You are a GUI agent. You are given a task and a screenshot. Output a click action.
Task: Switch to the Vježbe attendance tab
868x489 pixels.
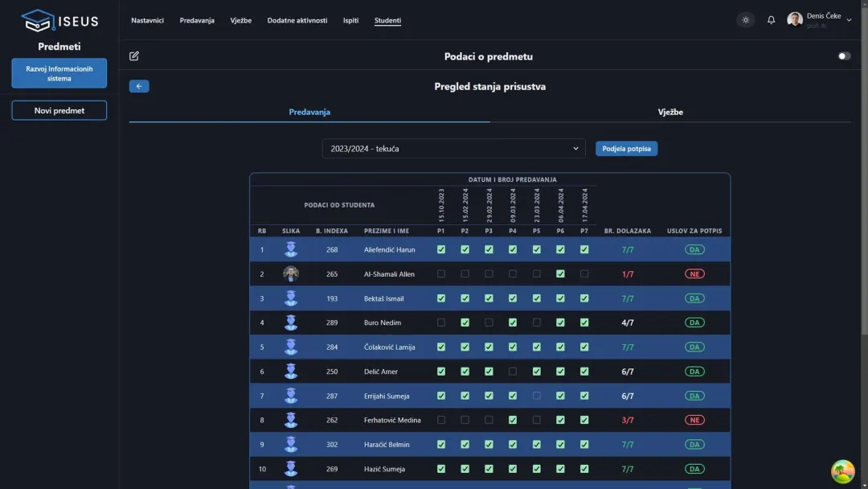(670, 112)
